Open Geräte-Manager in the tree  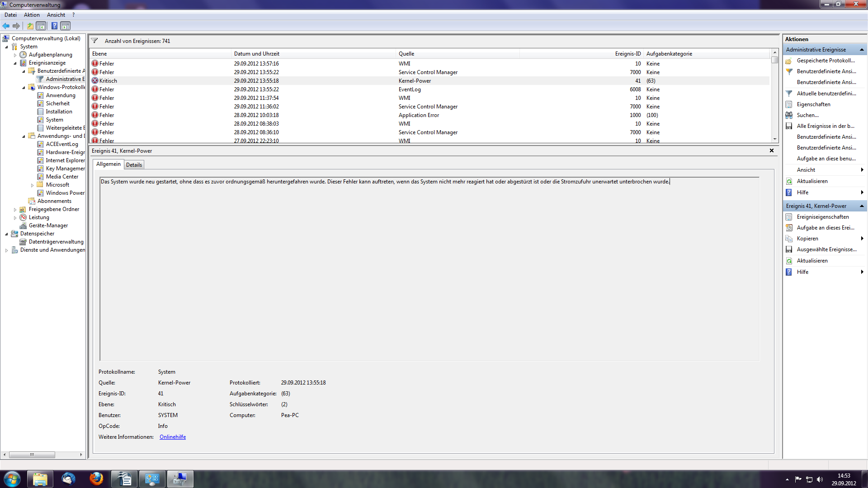tap(48, 225)
